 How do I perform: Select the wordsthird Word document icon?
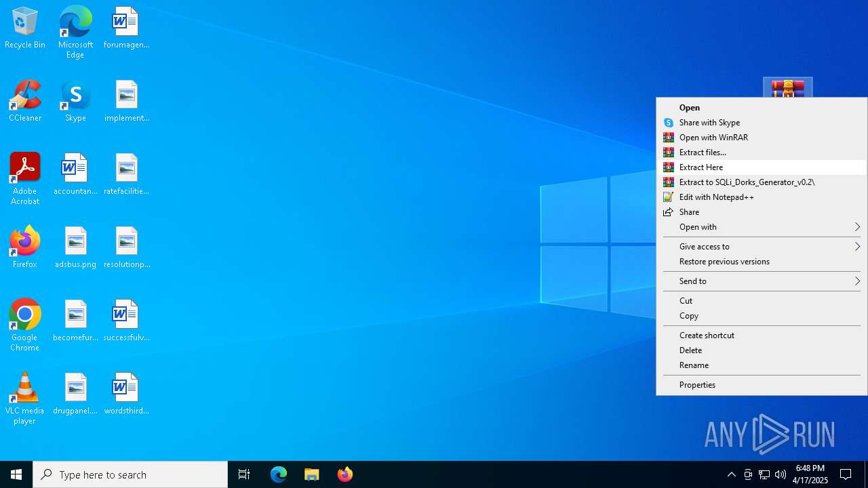126,394
